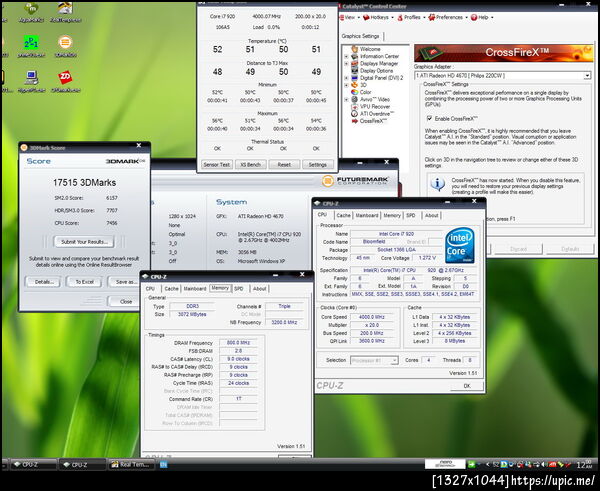Image resolution: width=600 pixels, height=491 pixels.
Task: Click the Defaults button in Catalyst
Action: coord(570,249)
